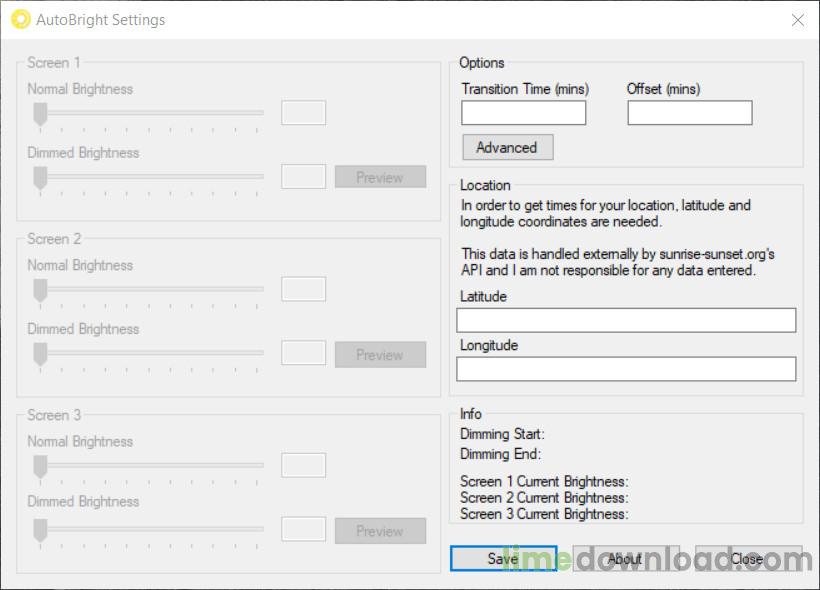The image size is (820, 590).
Task: Save the current settings
Action: (504, 558)
